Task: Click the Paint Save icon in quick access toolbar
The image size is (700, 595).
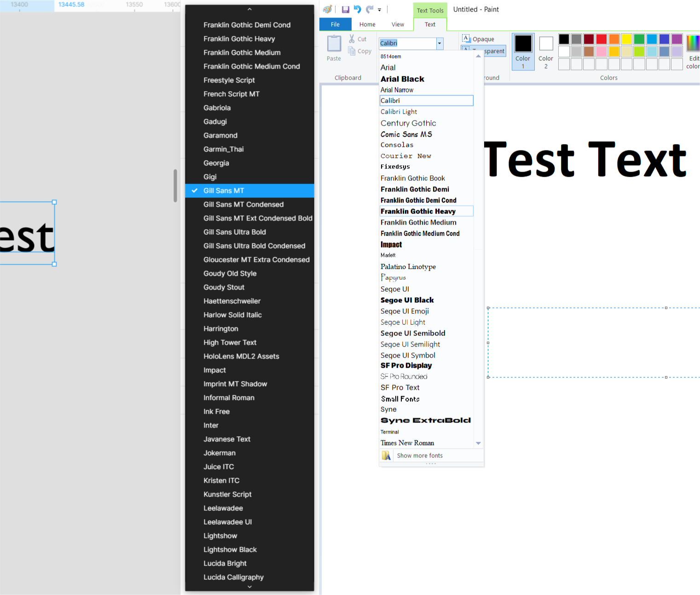Action: [345, 9]
